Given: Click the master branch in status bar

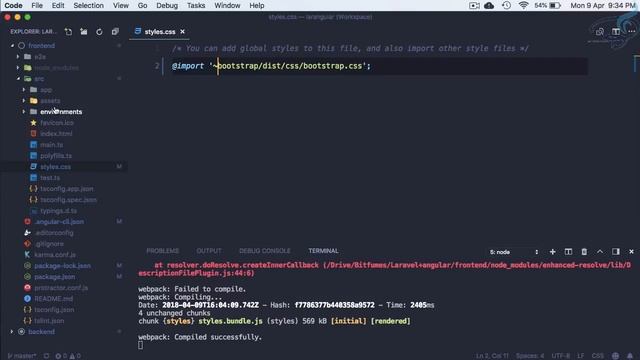Looking at the screenshot, I should click(22, 356).
